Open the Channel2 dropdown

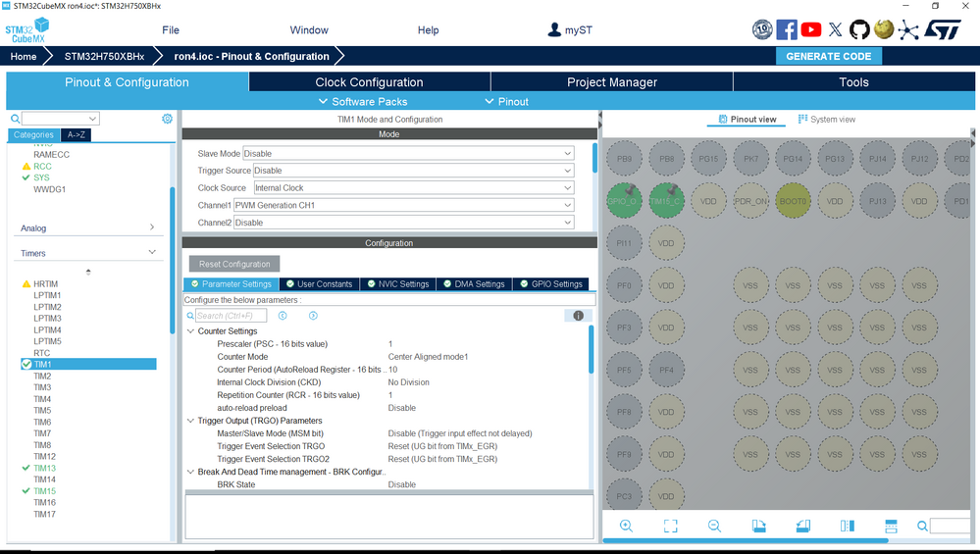click(x=404, y=223)
